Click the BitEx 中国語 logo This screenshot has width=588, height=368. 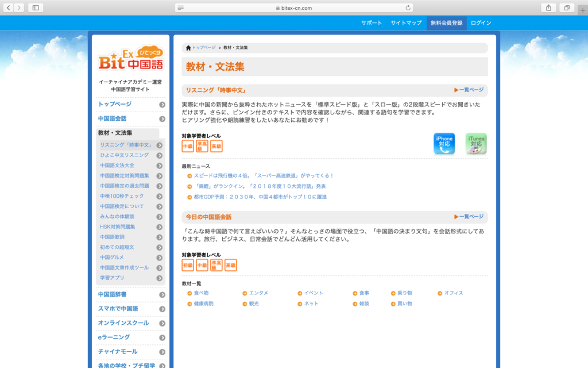pos(131,58)
